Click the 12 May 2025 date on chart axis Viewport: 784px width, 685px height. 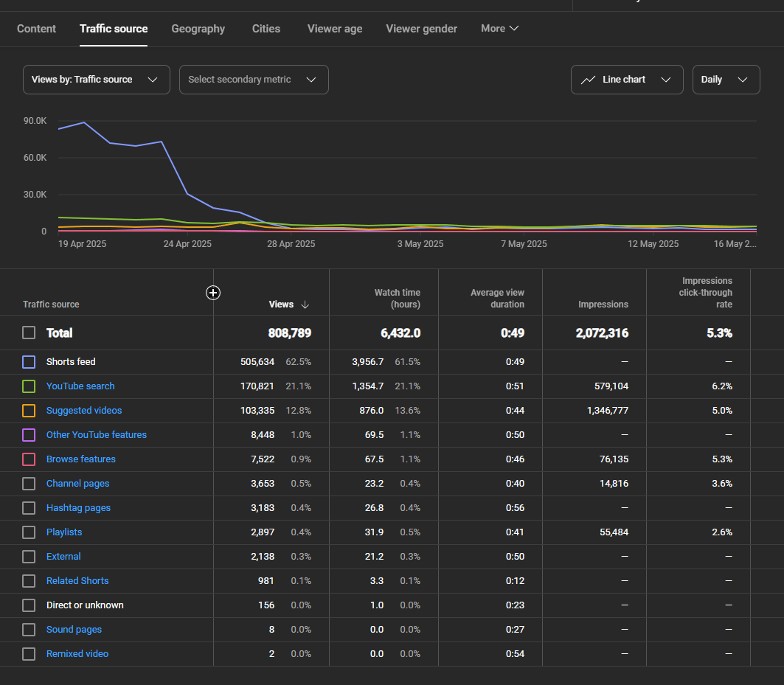click(x=653, y=244)
